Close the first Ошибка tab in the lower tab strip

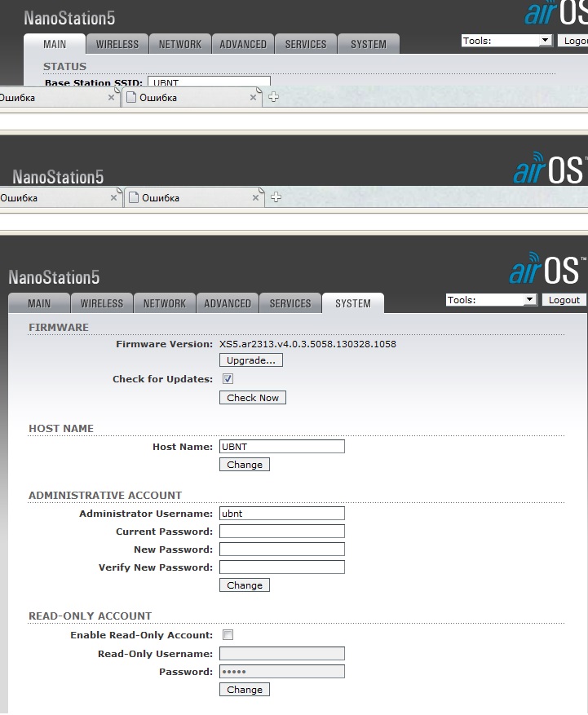pyautogui.click(x=113, y=198)
